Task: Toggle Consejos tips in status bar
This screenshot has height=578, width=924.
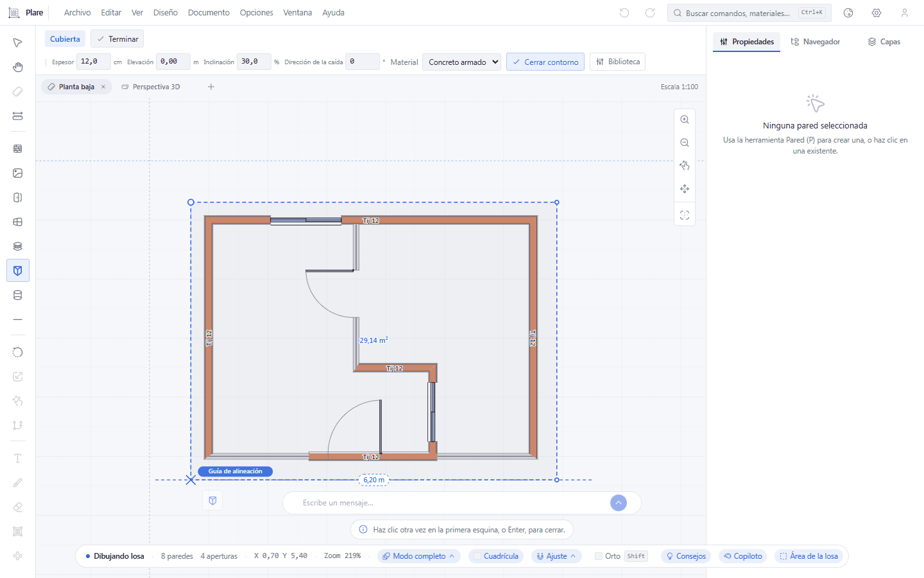Action: [686, 556]
